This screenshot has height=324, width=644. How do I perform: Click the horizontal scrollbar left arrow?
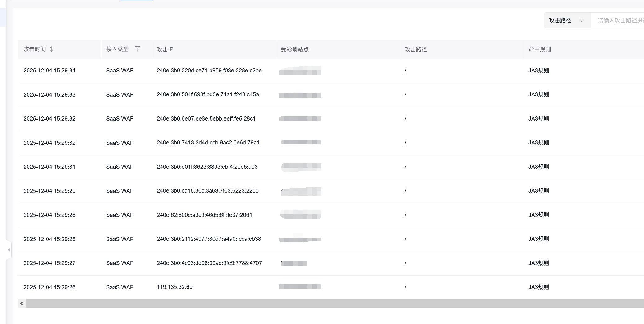[x=22, y=303]
